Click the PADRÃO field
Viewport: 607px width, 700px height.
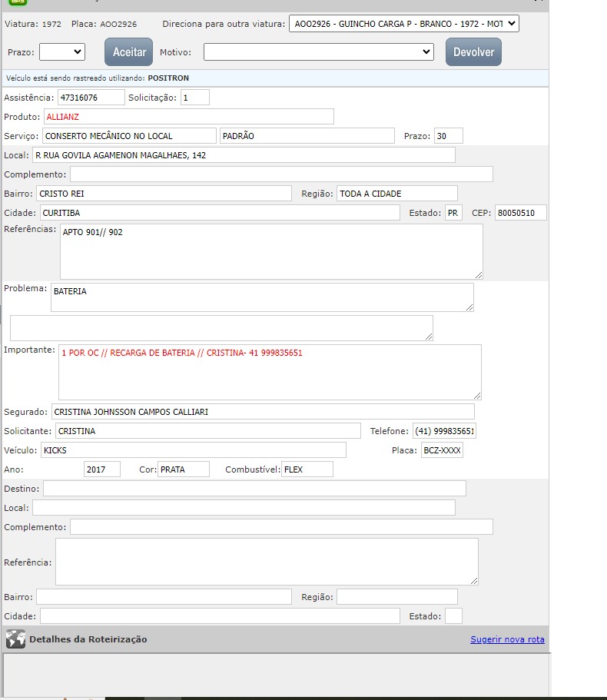[307, 136]
